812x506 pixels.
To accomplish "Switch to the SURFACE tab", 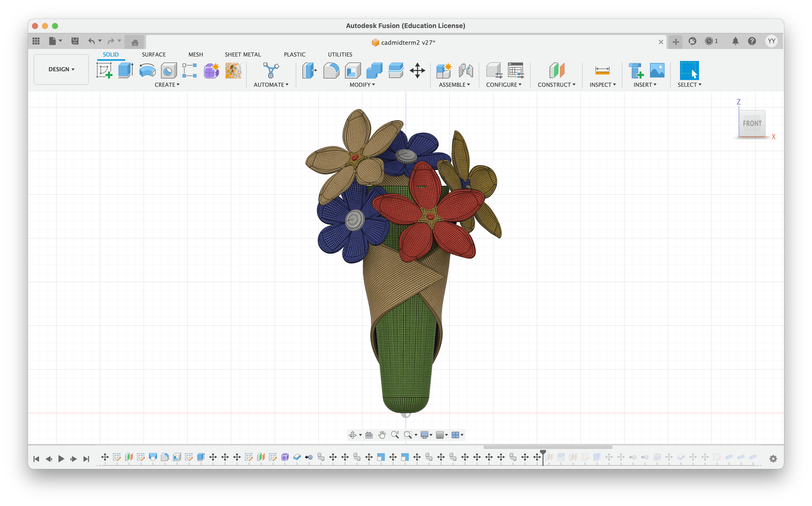I will 153,54.
